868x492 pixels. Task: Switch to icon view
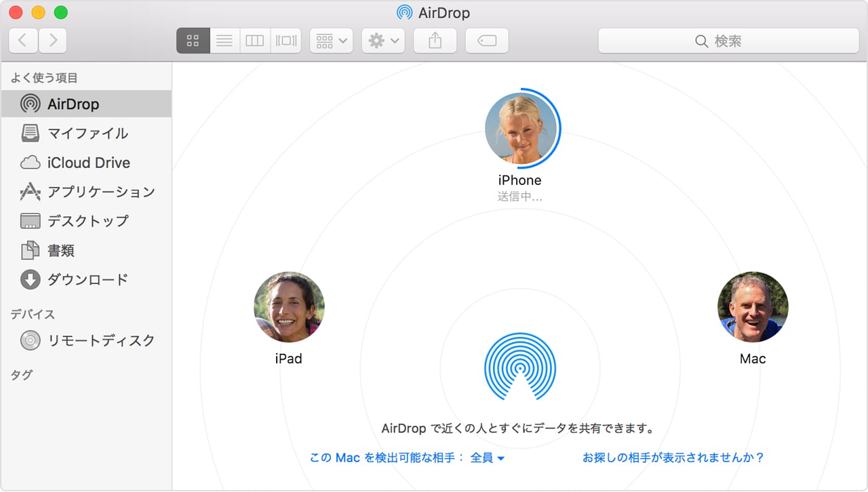pos(193,41)
